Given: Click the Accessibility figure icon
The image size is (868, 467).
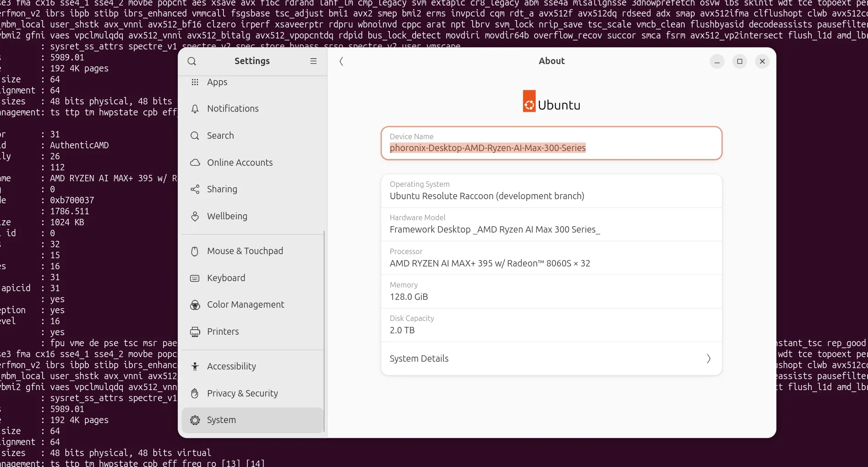Looking at the screenshot, I should 195,366.
